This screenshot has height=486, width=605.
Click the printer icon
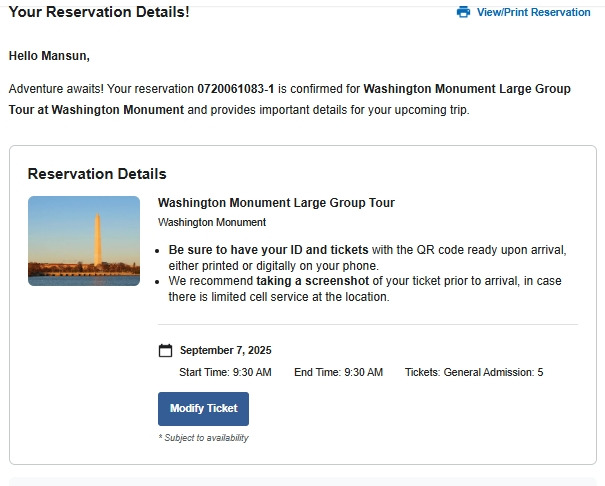point(463,12)
